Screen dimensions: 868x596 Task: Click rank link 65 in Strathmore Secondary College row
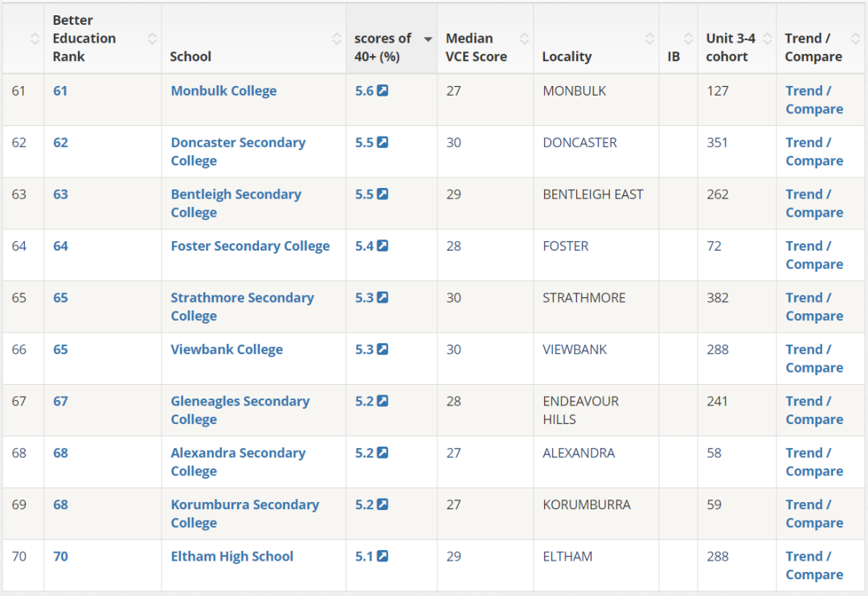tap(60, 298)
